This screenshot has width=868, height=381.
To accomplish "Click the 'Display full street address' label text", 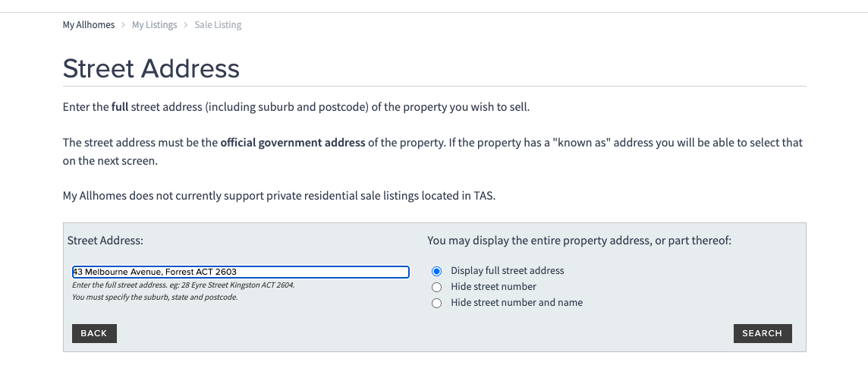I will tap(507, 271).
